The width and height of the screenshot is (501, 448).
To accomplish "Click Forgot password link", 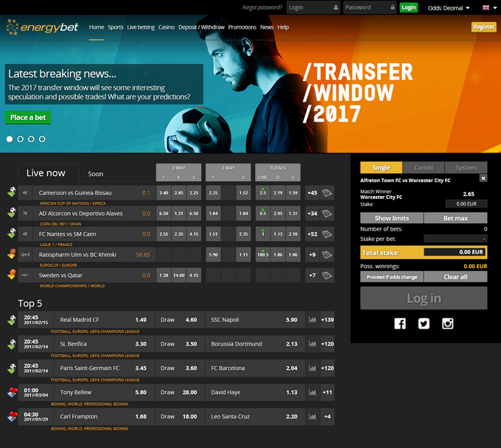I will tap(262, 7).
